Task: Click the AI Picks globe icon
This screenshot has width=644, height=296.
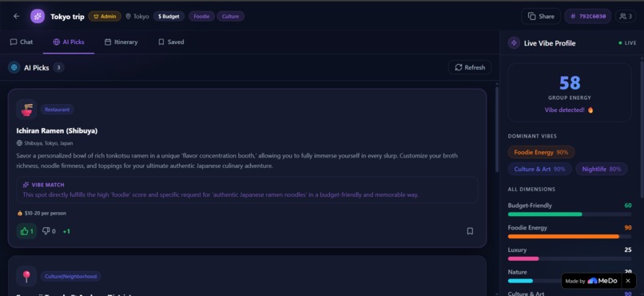Action: 14,67
